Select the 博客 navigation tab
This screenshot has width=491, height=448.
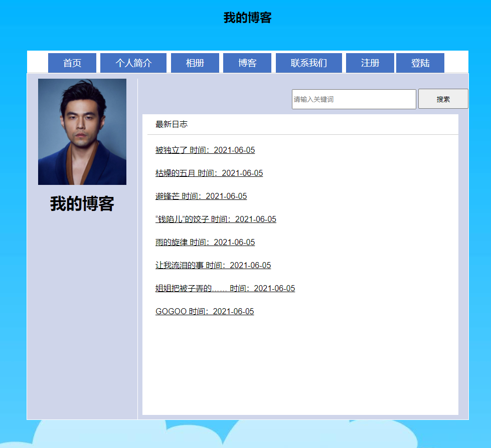coord(247,63)
